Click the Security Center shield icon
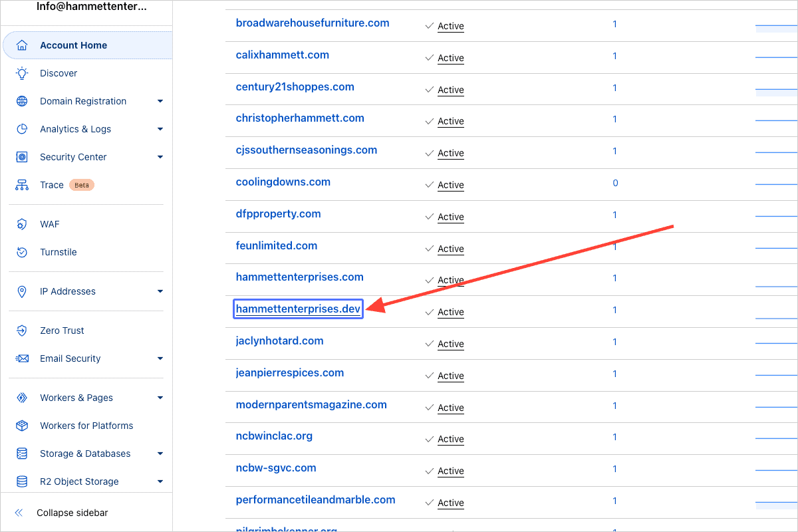798x532 pixels. click(x=22, y=157)
